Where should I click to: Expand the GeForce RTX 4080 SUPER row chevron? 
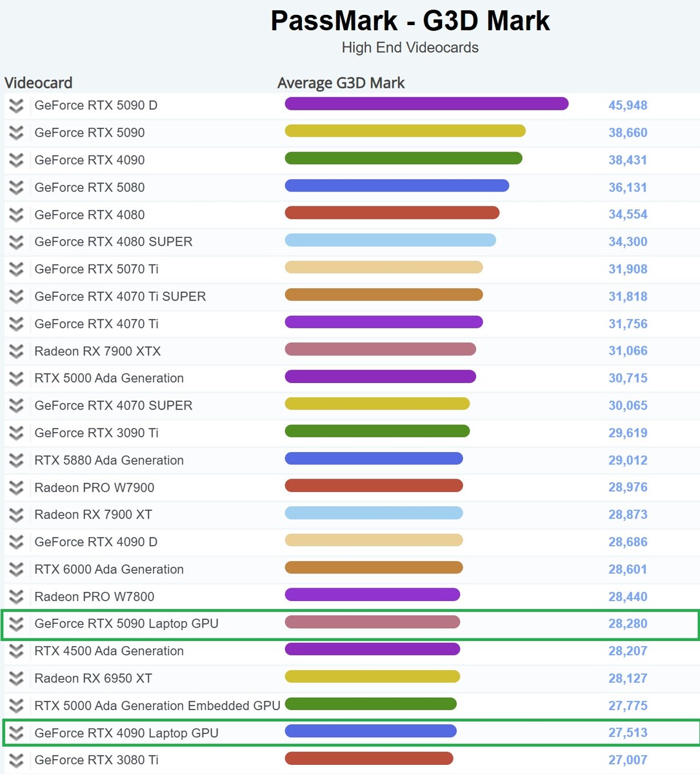(16, 242)
